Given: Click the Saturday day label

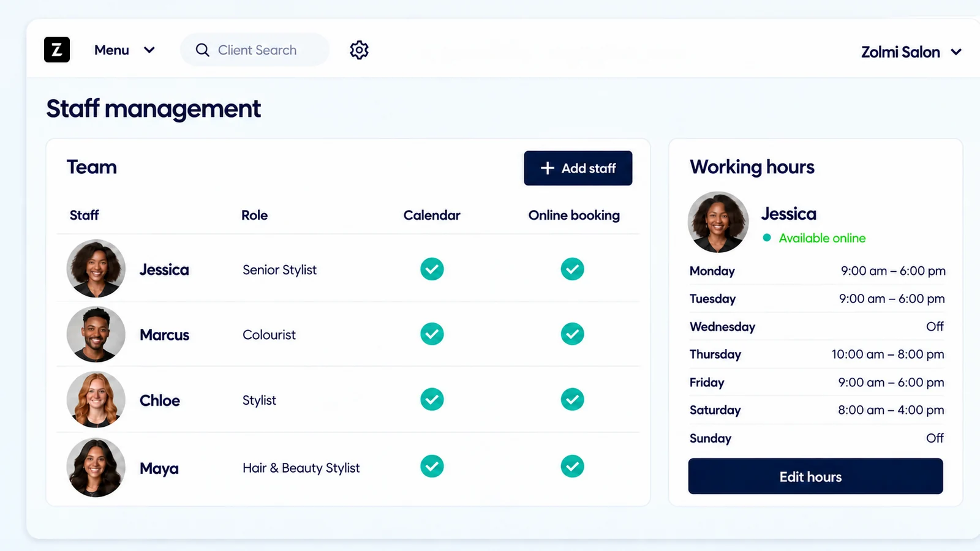Looking at the screenshot, I should point(715,410).
